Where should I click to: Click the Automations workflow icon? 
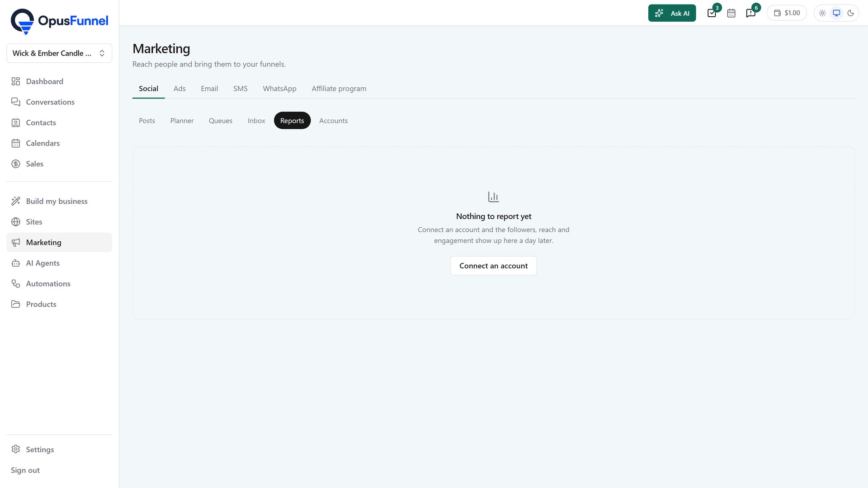tap(16, 284)
